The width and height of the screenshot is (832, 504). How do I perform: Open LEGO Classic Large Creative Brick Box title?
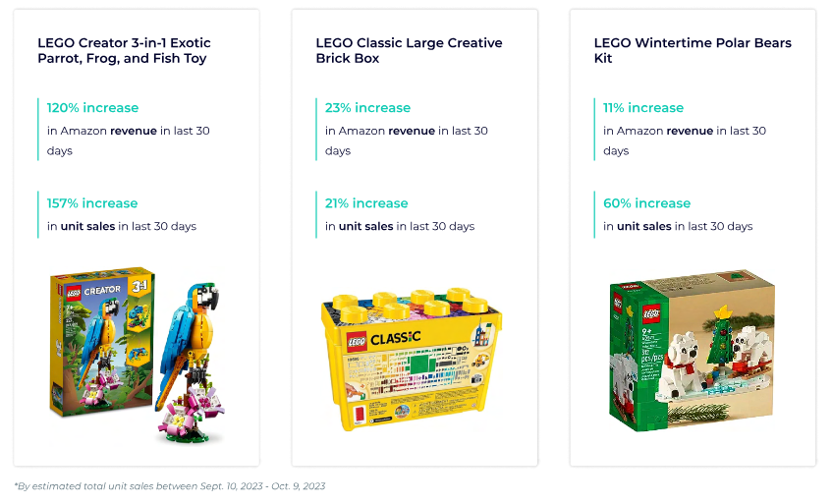(409, 50)
